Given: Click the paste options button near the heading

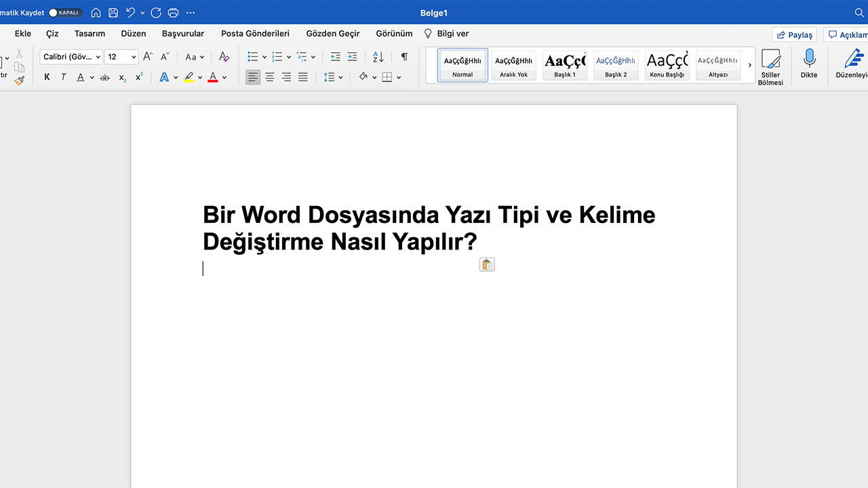Looking at the screenshot, I should pyautogui.click(x=487, y=264).
